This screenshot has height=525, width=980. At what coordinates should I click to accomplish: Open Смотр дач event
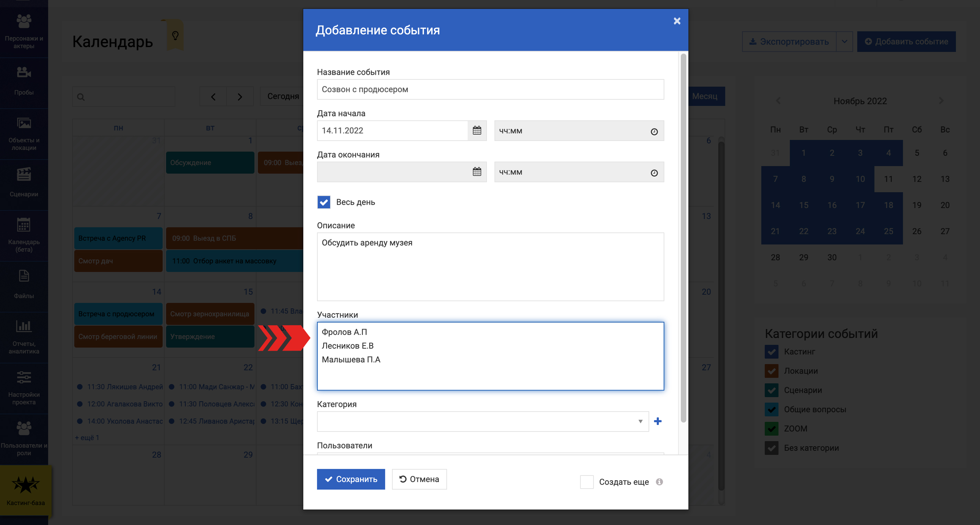[x=118, y=261]
